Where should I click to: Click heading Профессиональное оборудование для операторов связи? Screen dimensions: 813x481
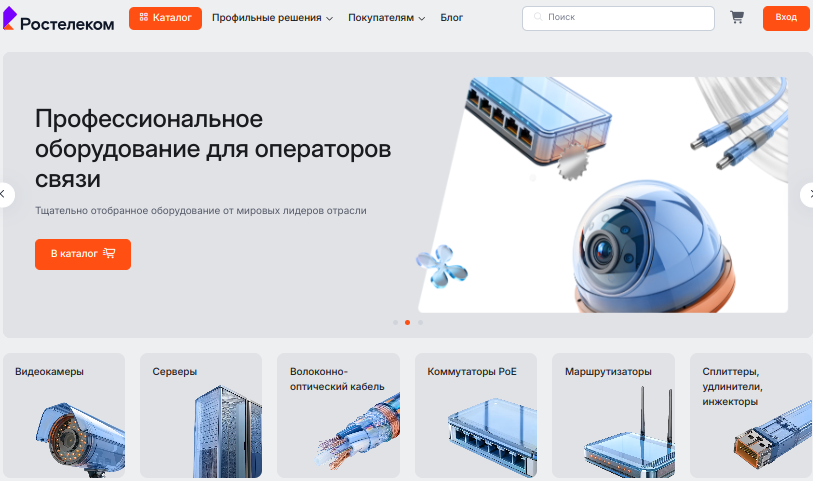(x=213, y=149)
